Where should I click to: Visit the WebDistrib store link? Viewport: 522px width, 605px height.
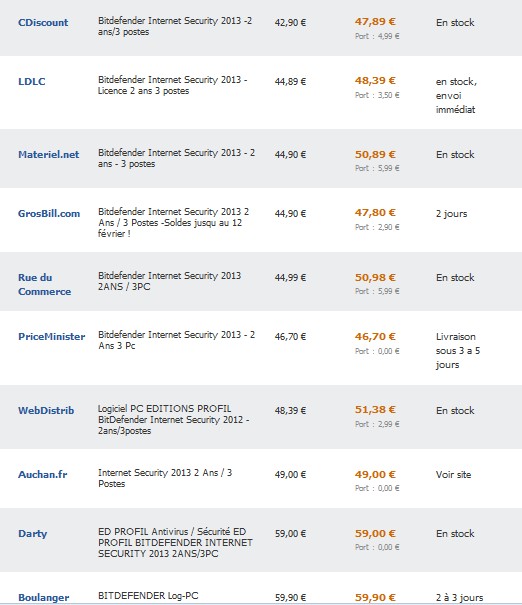click(46, 410)
